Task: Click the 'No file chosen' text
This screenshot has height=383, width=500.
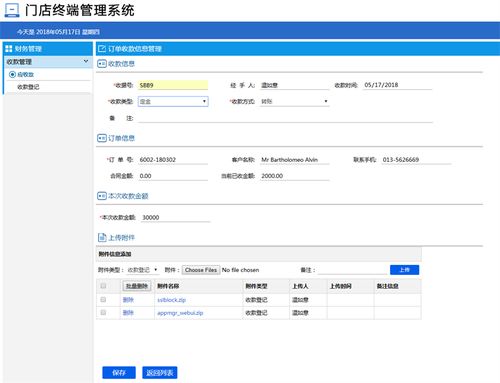Action: point(240,270)
